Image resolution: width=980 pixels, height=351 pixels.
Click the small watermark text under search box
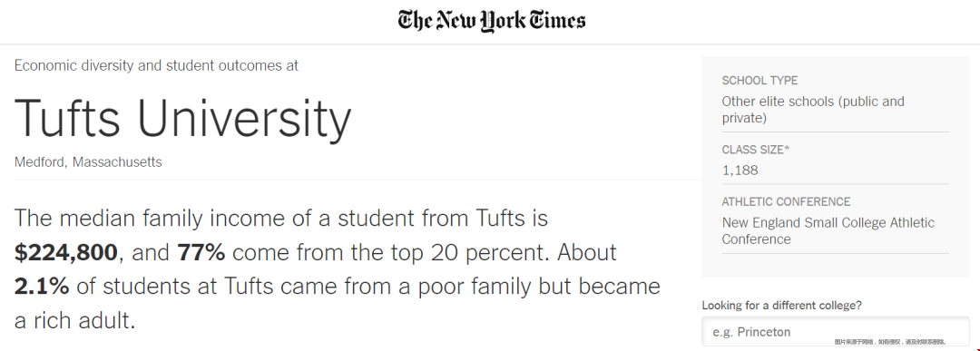click(891, 342)
